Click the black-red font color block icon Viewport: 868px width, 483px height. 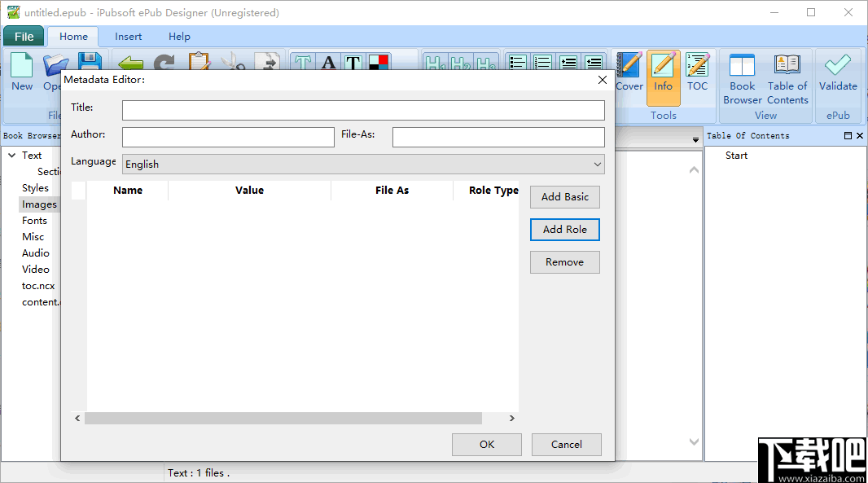(x=377, y=63)
